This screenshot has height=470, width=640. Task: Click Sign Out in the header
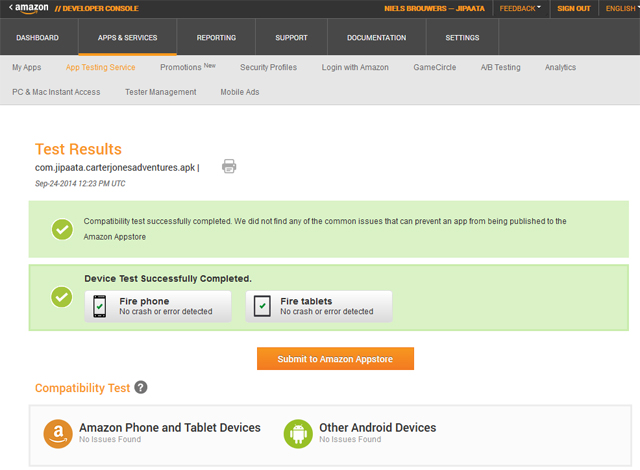coord(574,8)
